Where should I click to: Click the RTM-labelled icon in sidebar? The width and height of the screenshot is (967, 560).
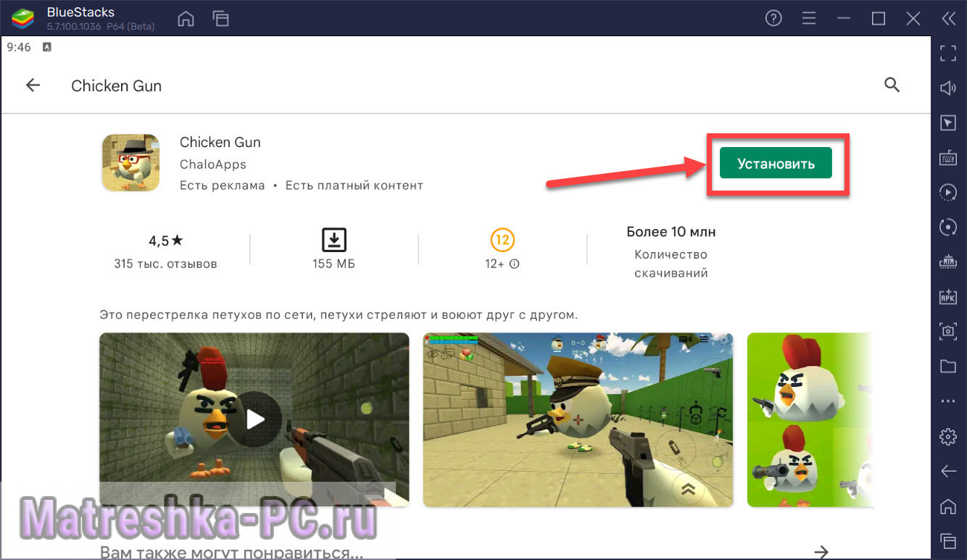948,262
